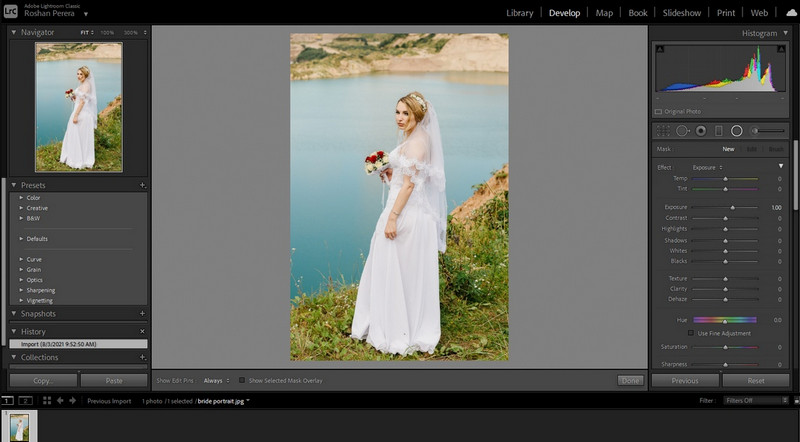The width and height of the screenshot is (800, 442).
Task: Expand the Color preset group
Action: click(21, 198)
